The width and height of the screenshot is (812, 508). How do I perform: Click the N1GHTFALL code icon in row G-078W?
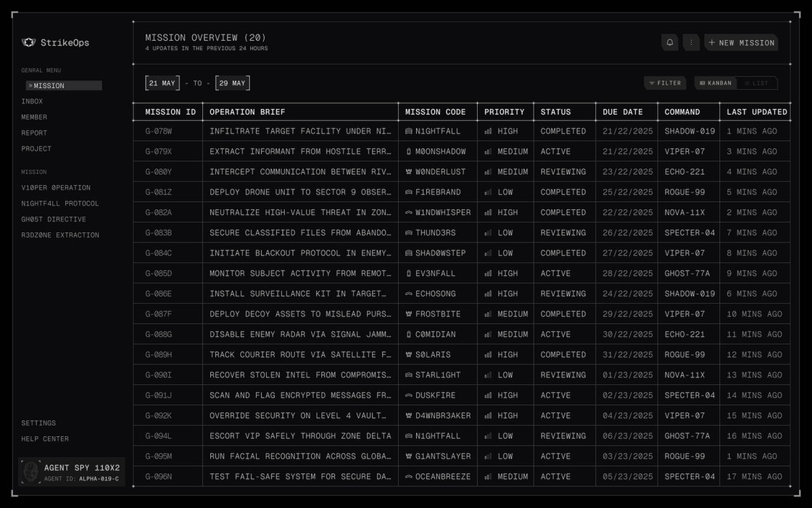[x=409, y=131]
